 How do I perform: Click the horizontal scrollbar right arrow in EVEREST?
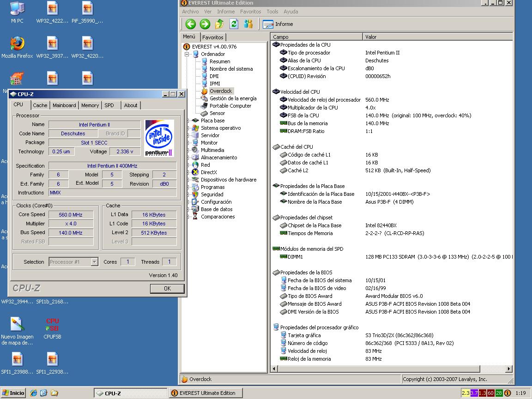[508, 369]
